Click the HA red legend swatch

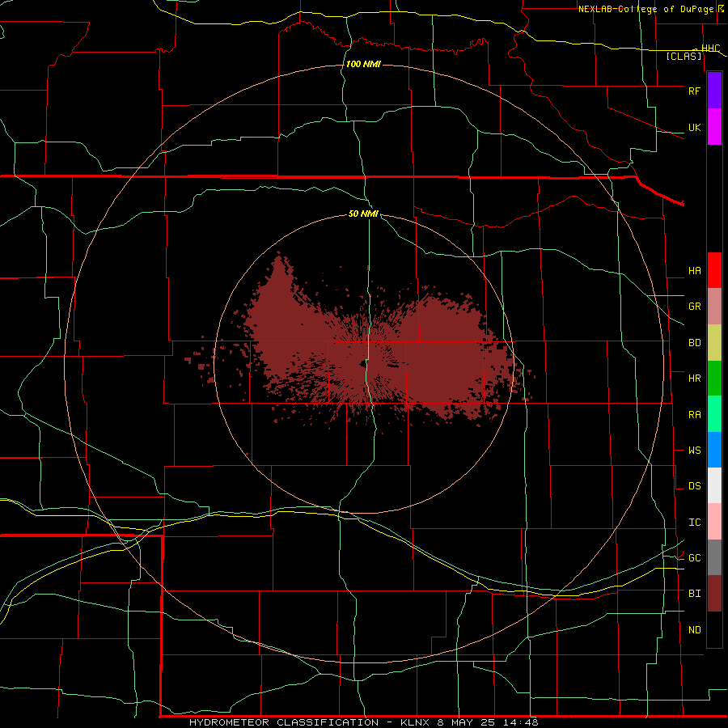click(x=714, y=270)
